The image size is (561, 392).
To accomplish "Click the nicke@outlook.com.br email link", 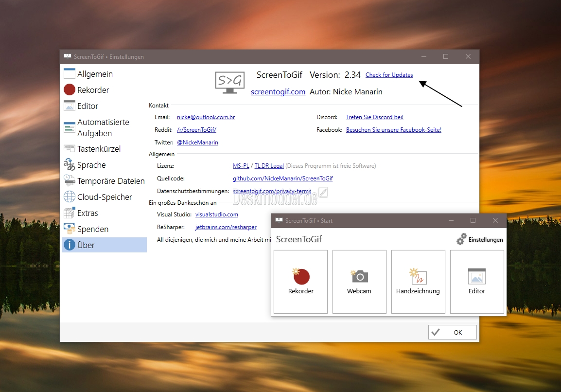I will (206, 117).
